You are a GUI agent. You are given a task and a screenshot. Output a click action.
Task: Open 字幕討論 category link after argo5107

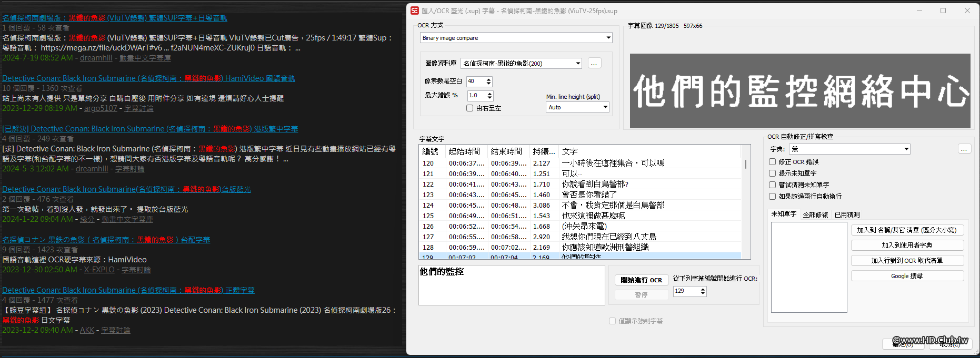point(139,108)
